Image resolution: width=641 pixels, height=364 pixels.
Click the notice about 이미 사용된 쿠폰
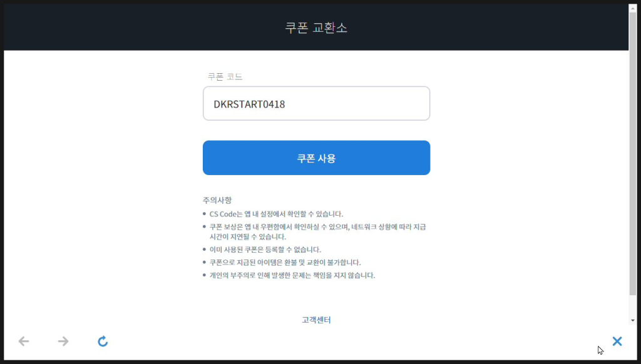click(265, 250)
